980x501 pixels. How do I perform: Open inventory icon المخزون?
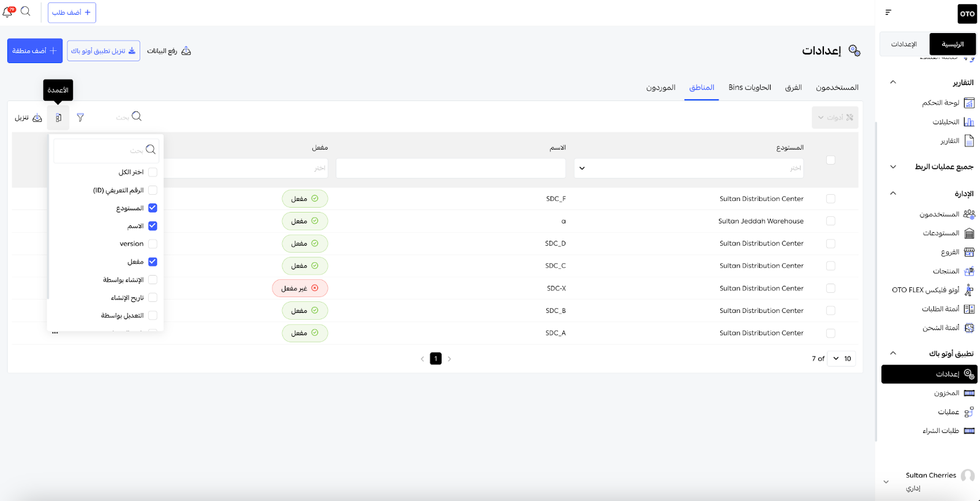[969, 393]
